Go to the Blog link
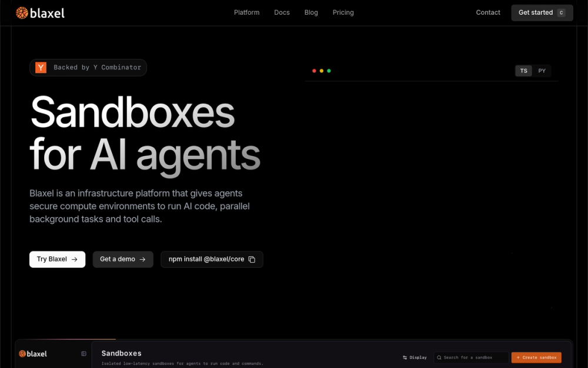Image resolution: width=588 pixels, height=368 pixels. click(311, 12)
